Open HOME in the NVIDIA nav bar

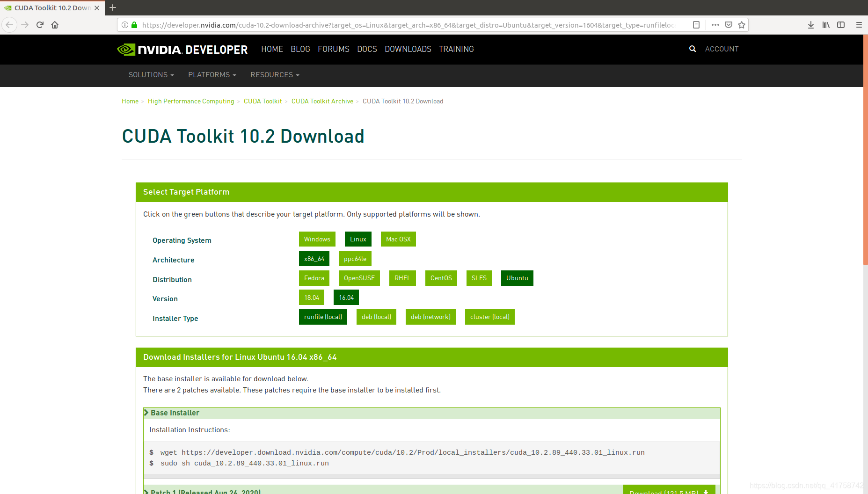click(272, 49)
